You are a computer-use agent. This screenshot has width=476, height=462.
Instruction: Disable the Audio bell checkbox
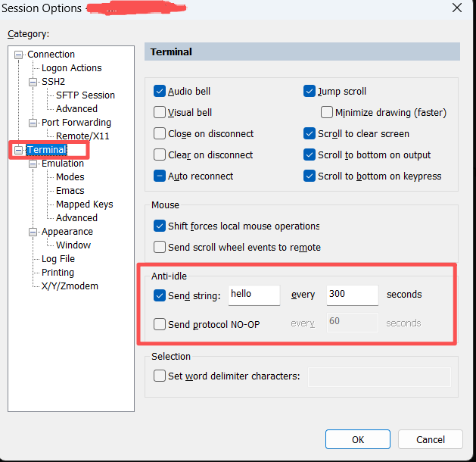click(x=160, y=92)
